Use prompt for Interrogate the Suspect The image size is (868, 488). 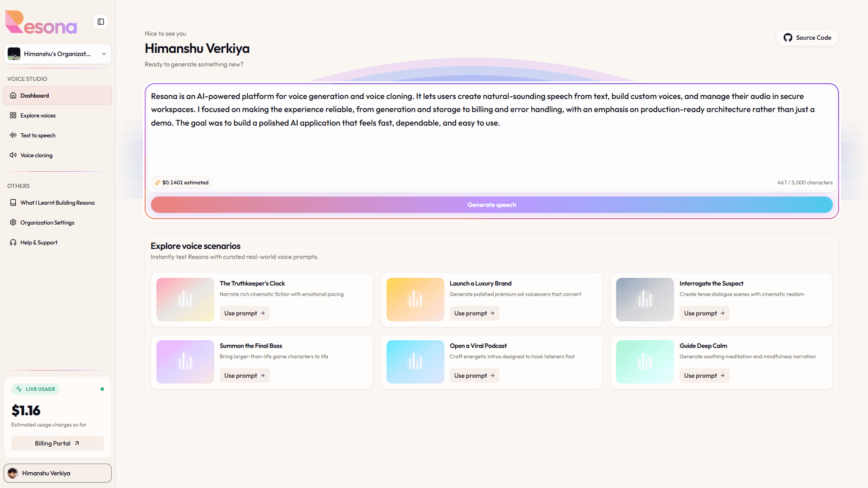point(704,313)
